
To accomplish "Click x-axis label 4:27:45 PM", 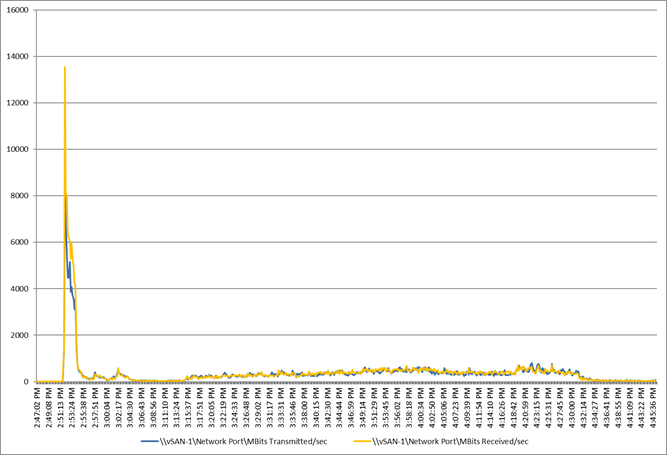I will [x=561, y=407].
